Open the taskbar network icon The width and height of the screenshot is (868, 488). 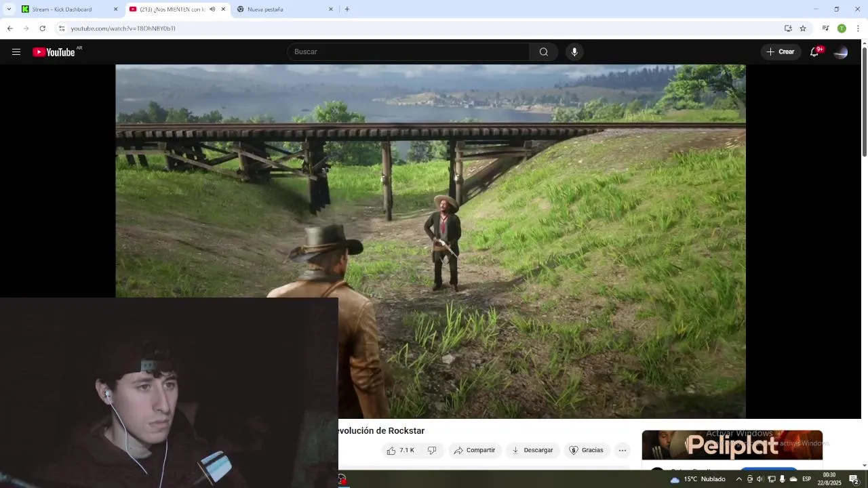[x=771, y=479]
